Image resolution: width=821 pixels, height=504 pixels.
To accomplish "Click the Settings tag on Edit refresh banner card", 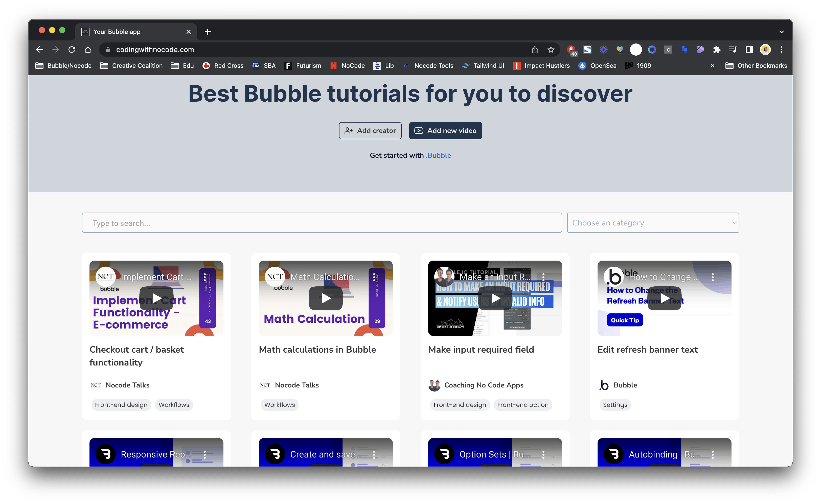I will [x=615, y=405].
